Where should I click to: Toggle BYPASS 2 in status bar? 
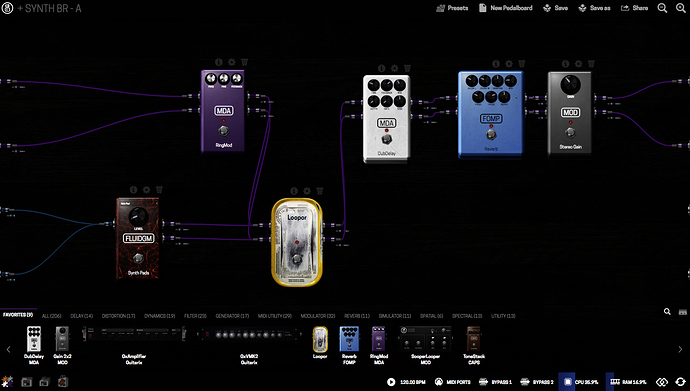(x=537, y=382)
